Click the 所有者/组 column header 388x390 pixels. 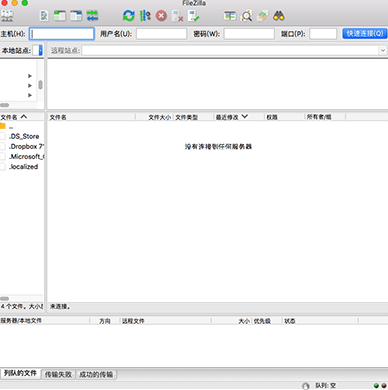325,117
